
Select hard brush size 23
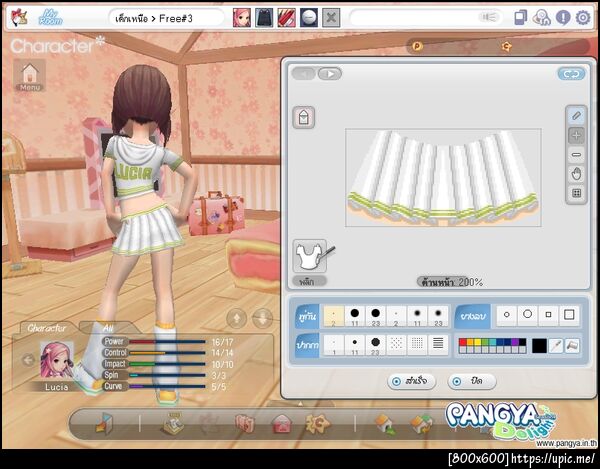375,316
